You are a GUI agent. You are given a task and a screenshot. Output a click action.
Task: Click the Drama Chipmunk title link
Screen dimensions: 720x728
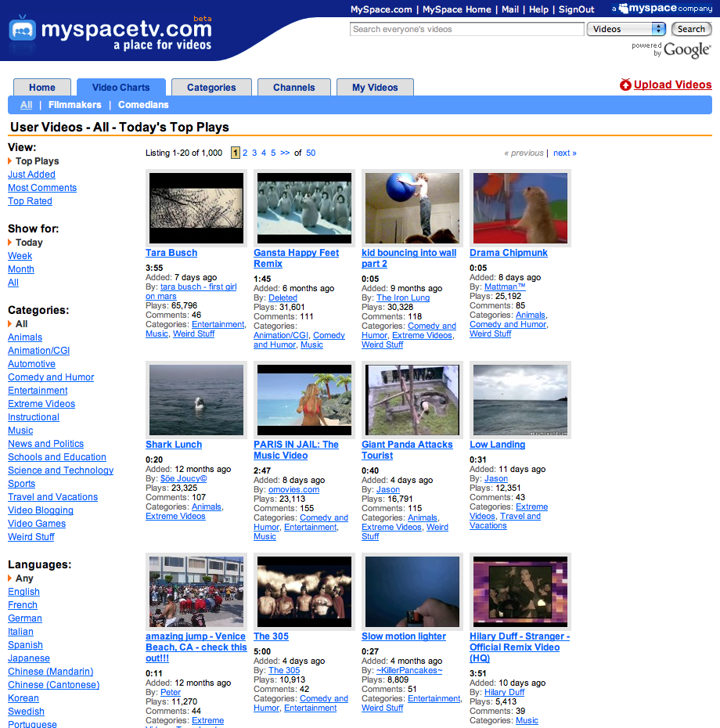509,253
